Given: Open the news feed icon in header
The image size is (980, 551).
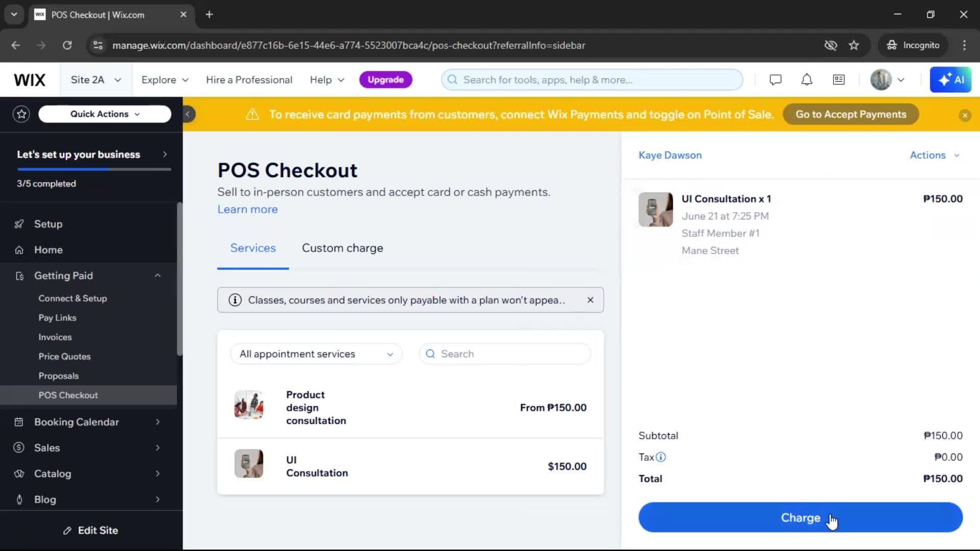Looking at the screenshot, I should (x=839, y=80).
